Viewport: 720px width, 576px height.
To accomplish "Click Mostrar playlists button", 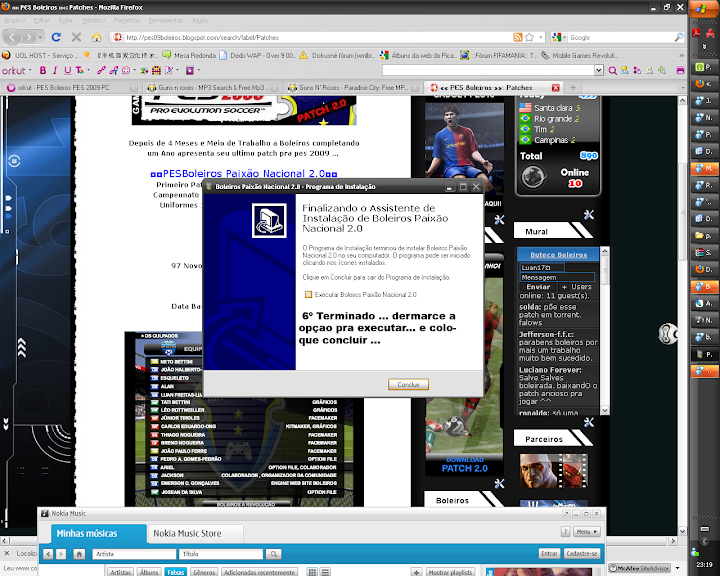I will 450,572.
